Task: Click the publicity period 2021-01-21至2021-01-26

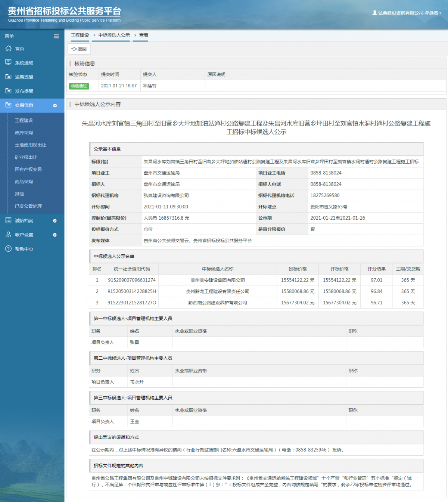Action: 338,218
